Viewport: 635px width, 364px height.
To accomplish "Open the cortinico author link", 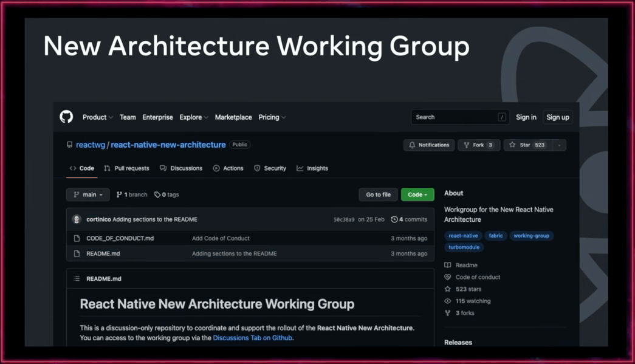I will [x=98, y=219].
